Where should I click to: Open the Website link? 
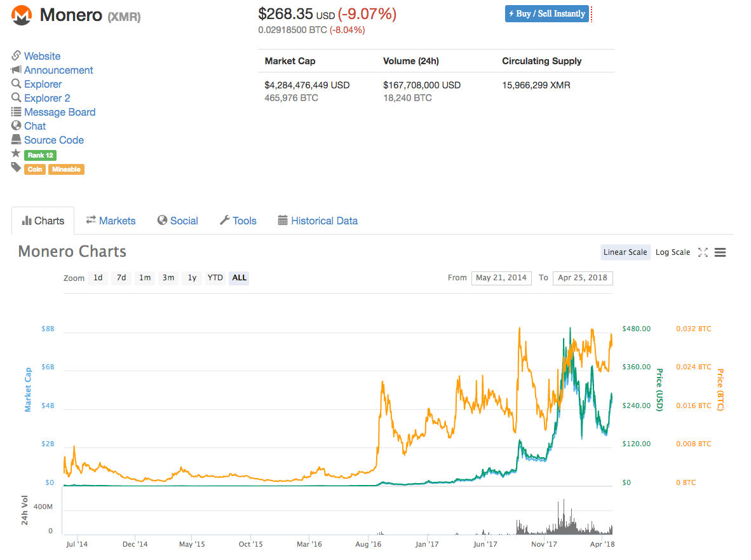pyautogui.click(x=42, y=56)
